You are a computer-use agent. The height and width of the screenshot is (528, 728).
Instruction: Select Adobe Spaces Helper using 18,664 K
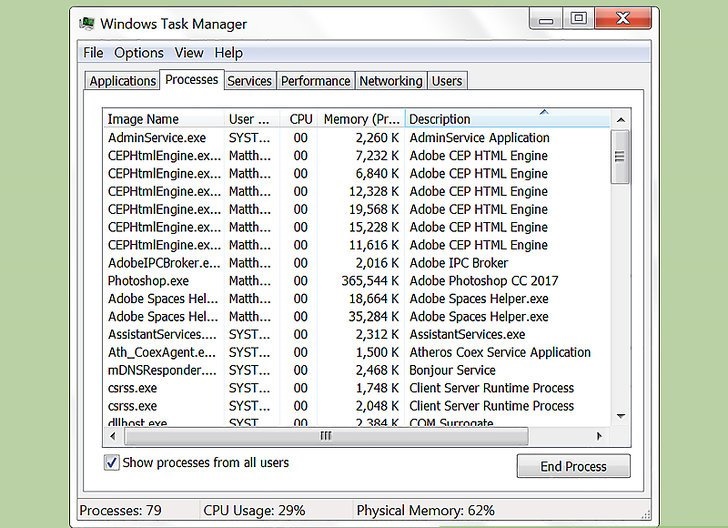tap(357, 299)
